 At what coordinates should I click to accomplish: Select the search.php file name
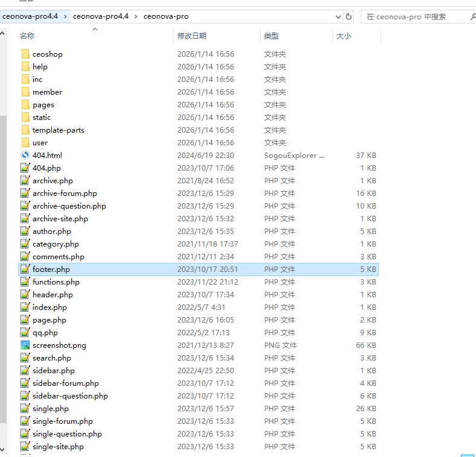pyautogui.click(x=52, y=358)
